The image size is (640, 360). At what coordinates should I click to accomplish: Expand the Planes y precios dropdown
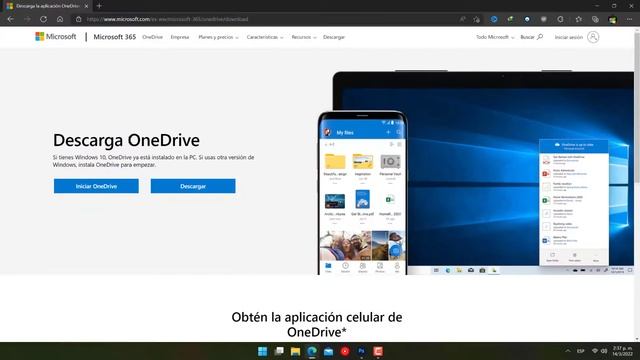point(218,37)
